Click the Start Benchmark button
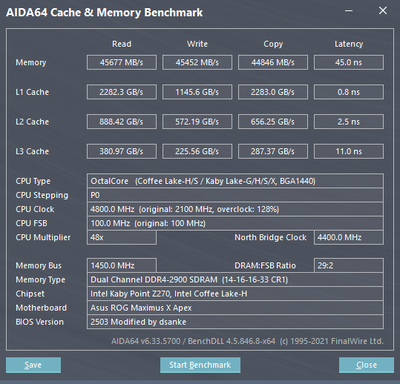The width and height of the screenshot is (400, 384). click(x=200, y=365)
